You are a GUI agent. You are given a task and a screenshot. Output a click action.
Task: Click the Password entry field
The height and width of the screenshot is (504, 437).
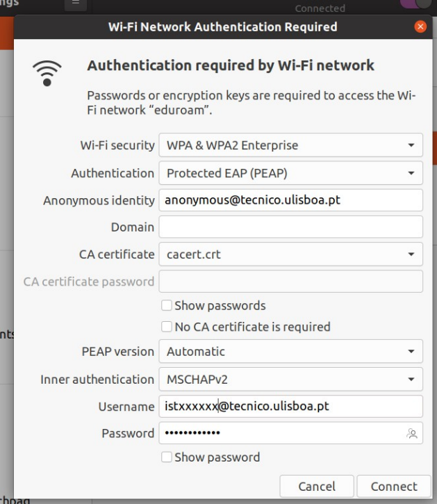tap(290, 433)
